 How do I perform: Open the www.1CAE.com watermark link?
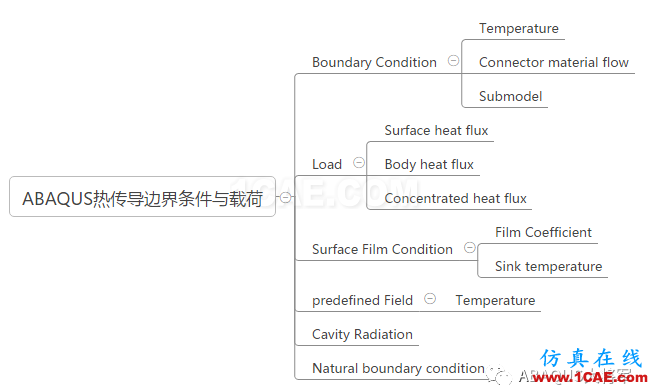[590, 377]
